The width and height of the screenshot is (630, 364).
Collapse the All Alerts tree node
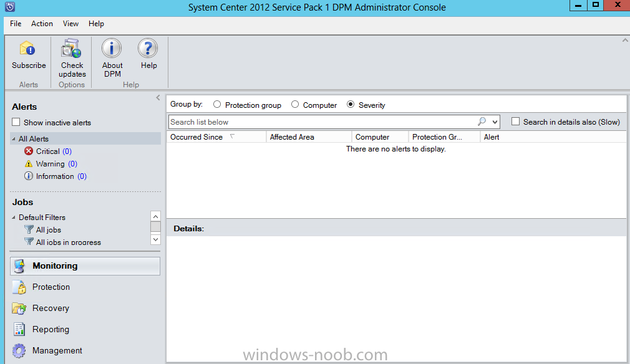[14, 139]
